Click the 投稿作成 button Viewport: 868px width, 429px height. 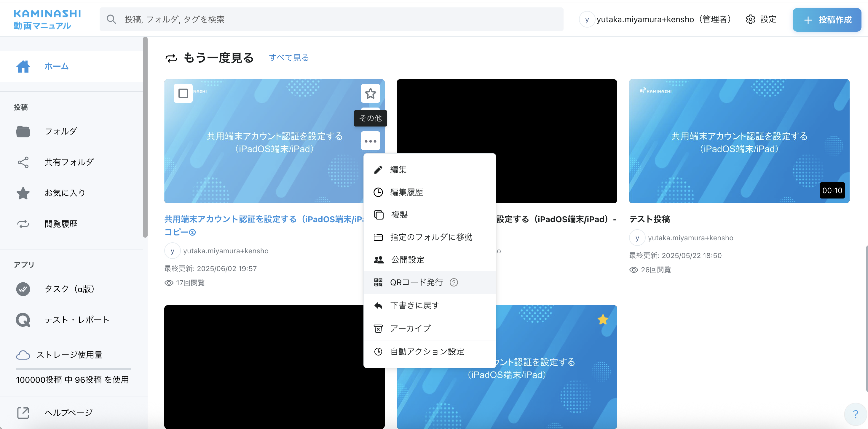pos(826,20)
